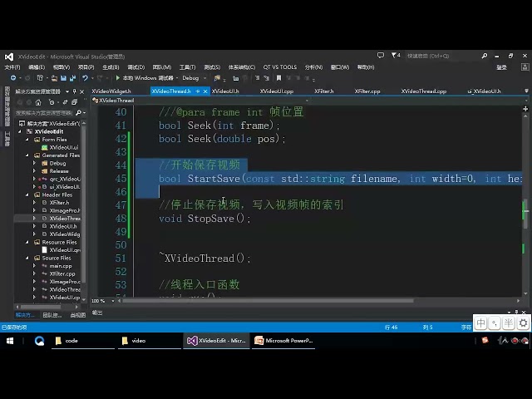
Task: Click the IME punctuation mode icon
Action: [495, 323]
